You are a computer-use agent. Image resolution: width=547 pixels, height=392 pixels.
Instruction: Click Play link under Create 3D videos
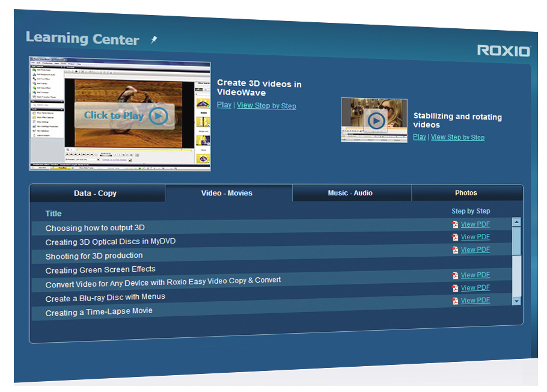tap(224, 105)
